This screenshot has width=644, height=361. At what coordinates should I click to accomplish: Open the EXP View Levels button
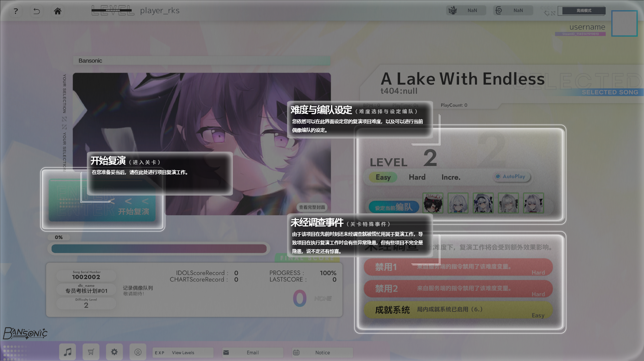tap(183, 352)
